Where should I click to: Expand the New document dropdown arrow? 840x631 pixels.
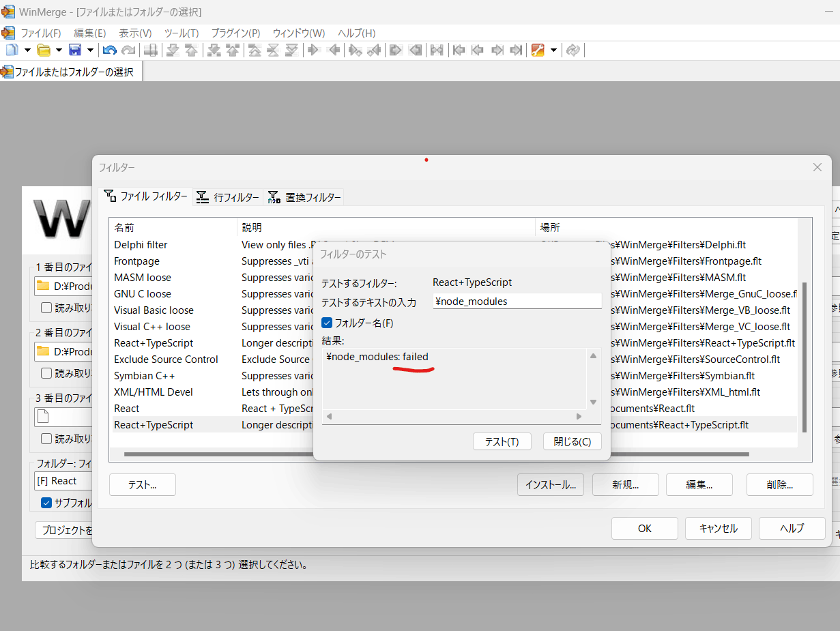(27, 50)
